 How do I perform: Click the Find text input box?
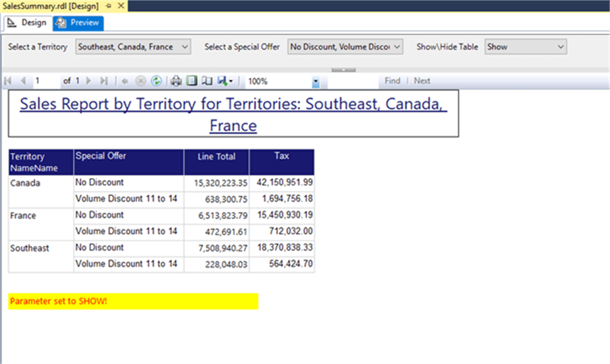pos(353,81)
